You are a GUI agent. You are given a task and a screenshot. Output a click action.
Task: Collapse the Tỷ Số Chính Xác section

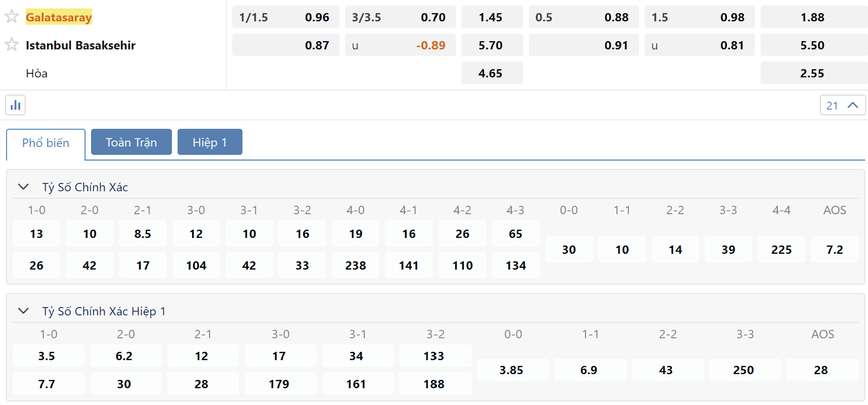[x=23, y=187]
